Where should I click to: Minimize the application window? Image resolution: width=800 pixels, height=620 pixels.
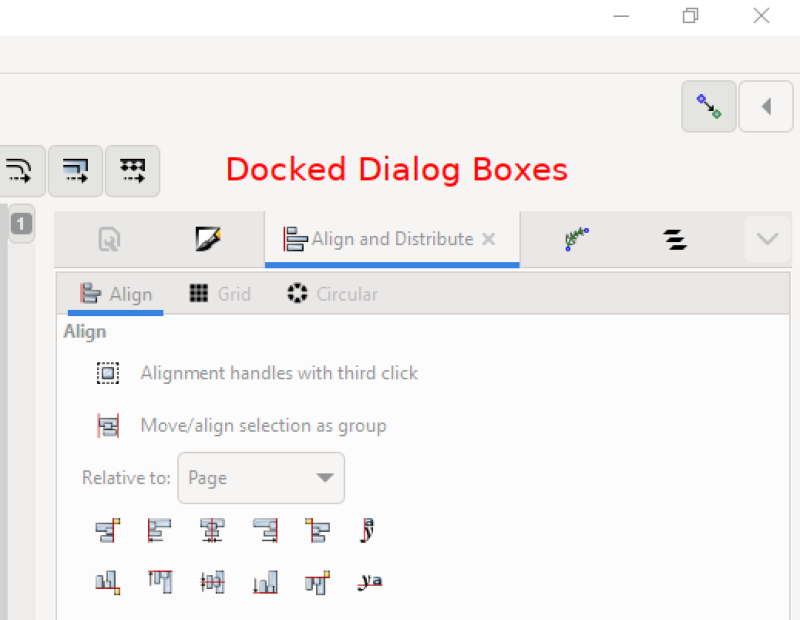[621, 16]
